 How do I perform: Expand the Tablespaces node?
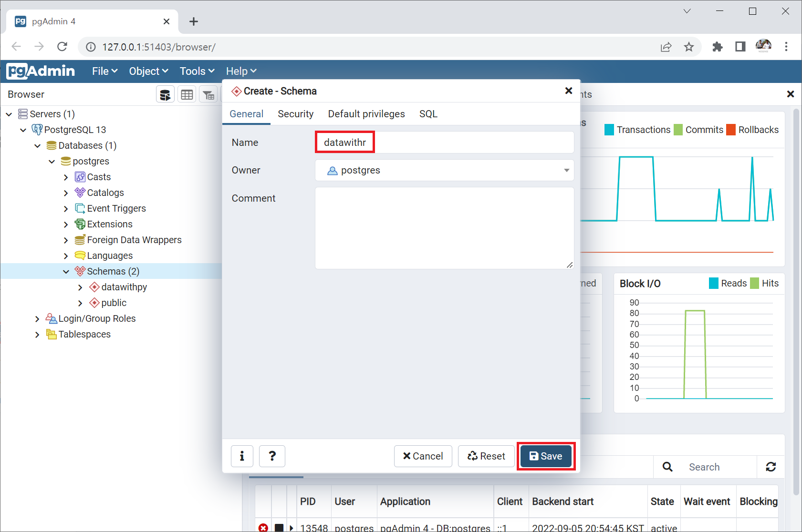tap(37, 334)
